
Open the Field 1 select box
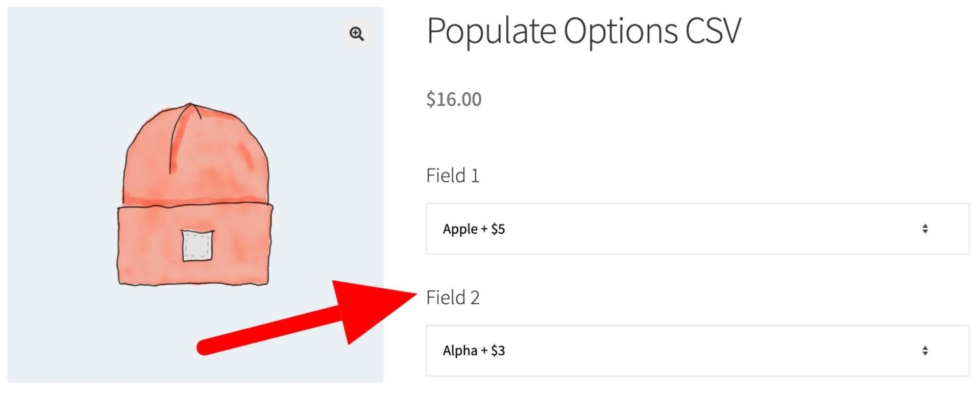click(x=697, y=229)
